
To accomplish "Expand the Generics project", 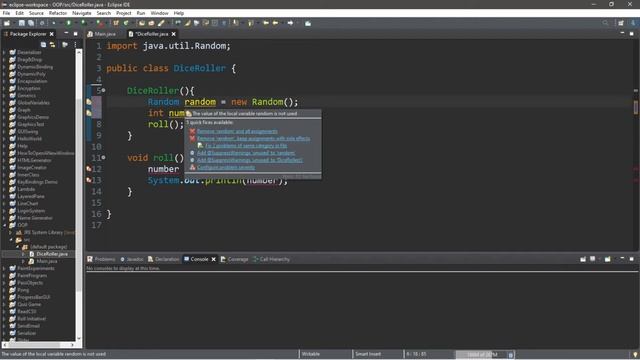I will tap(4, 96).
